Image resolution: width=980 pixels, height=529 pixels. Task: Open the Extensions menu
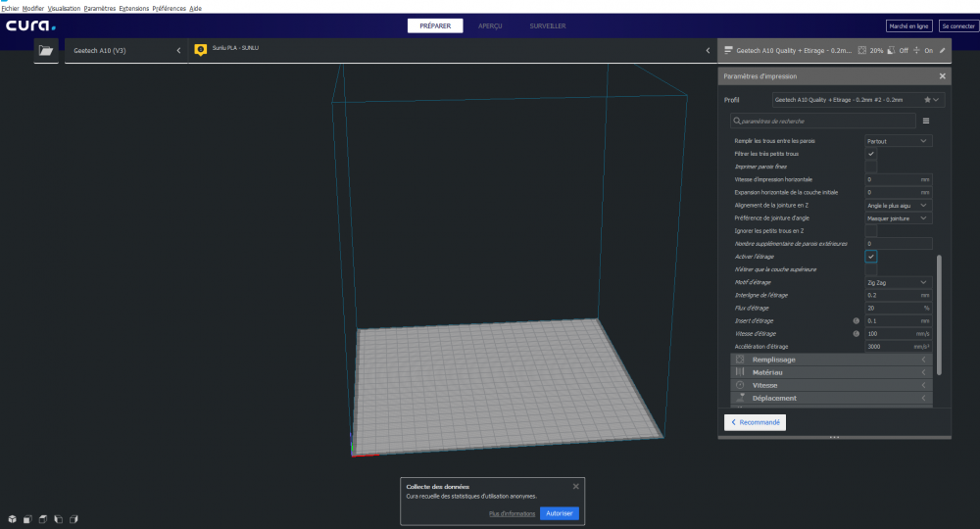point(133,8)
